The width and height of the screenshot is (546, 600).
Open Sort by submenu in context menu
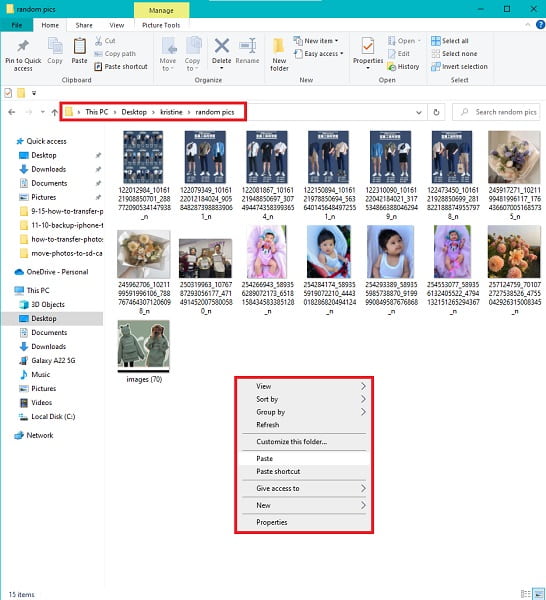point(304,399)
